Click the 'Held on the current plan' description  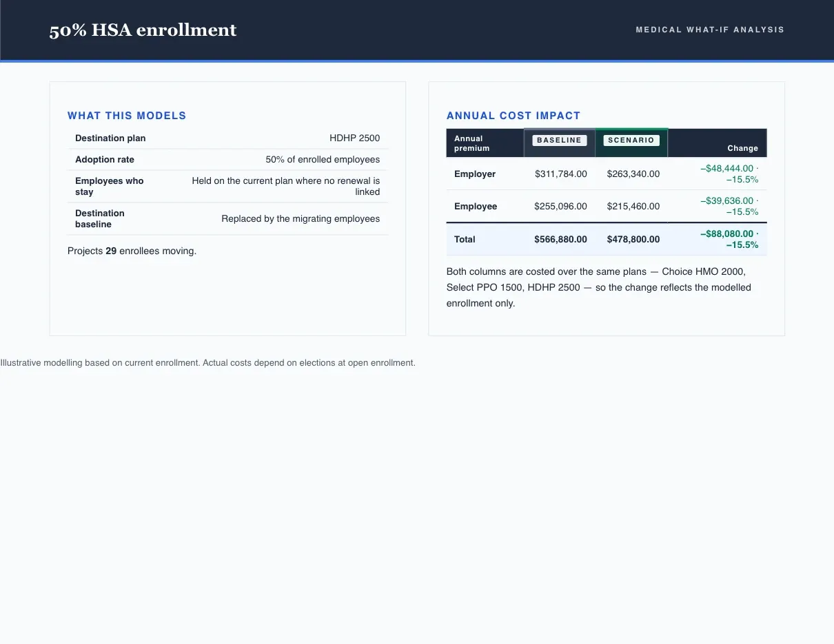[x=285, y=187]
